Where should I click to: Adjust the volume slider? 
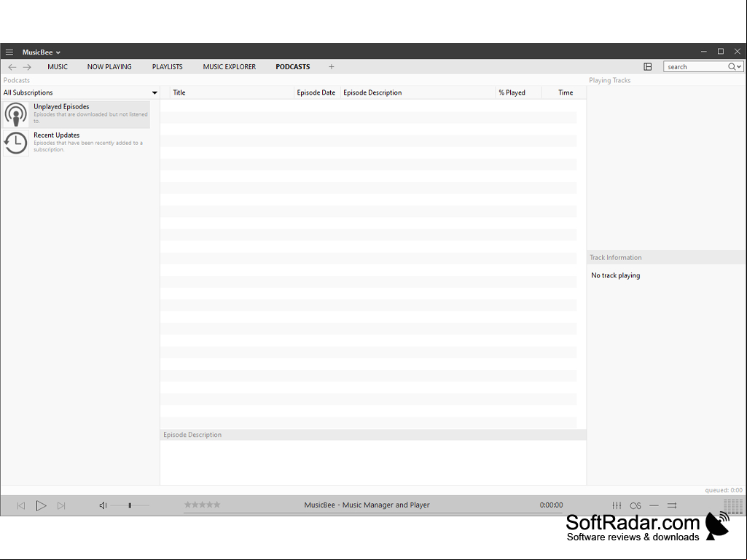coord(130,505)
